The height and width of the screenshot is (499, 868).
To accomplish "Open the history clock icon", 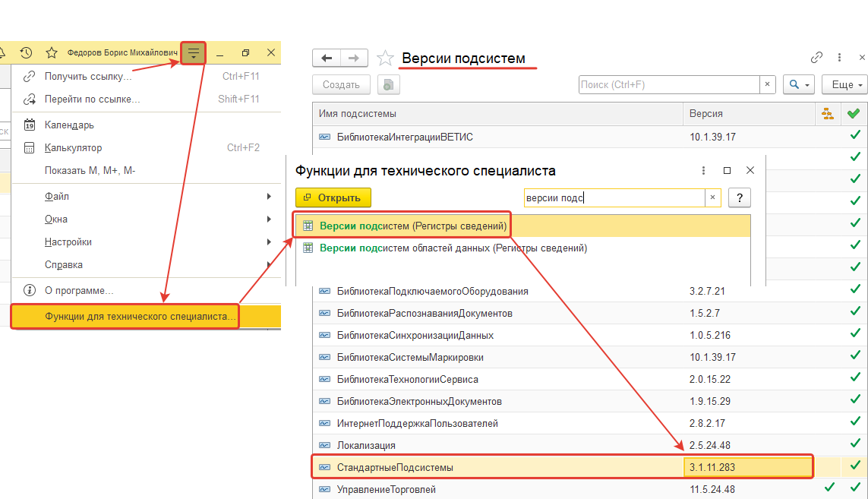I will click(26, 52).
